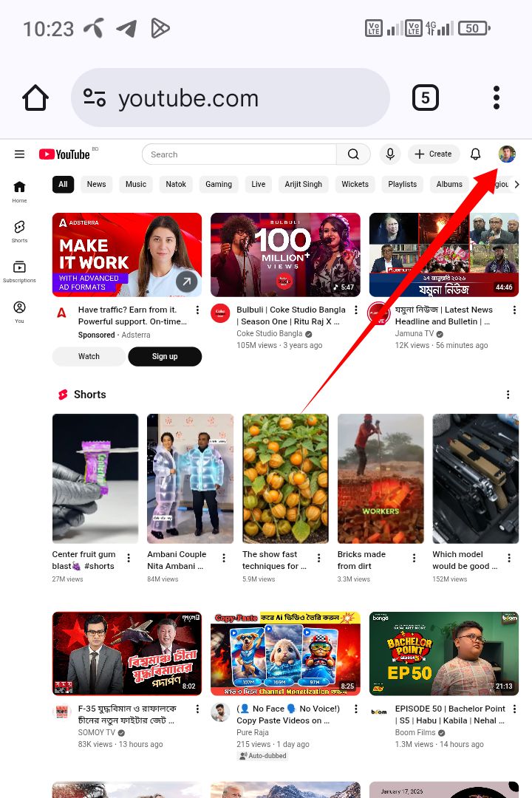Open options for EPISODE 50 Bachelor Point video
532x798 pixels.
pos(514,709)
